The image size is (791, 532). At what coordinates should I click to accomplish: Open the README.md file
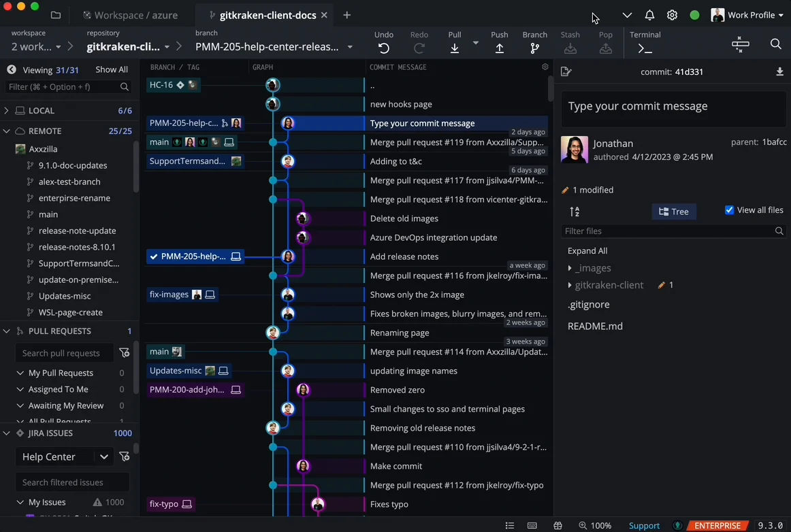pos(595,327)
